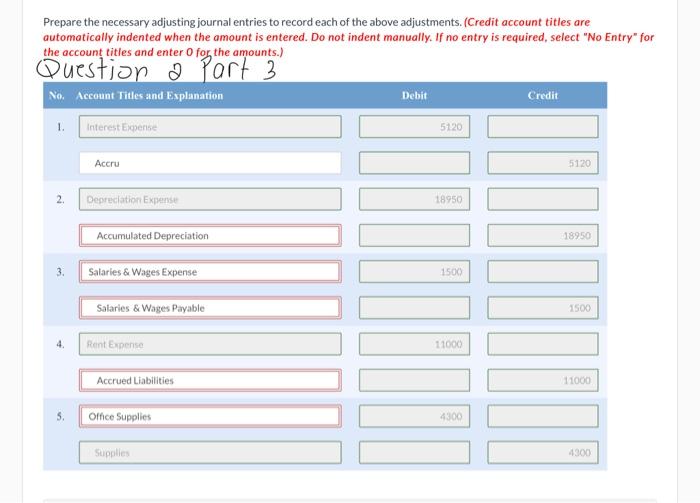The width and height of the screenshot is (700, 503).
Task: Click the account field containing "Accru"
Action: point(210,163)
